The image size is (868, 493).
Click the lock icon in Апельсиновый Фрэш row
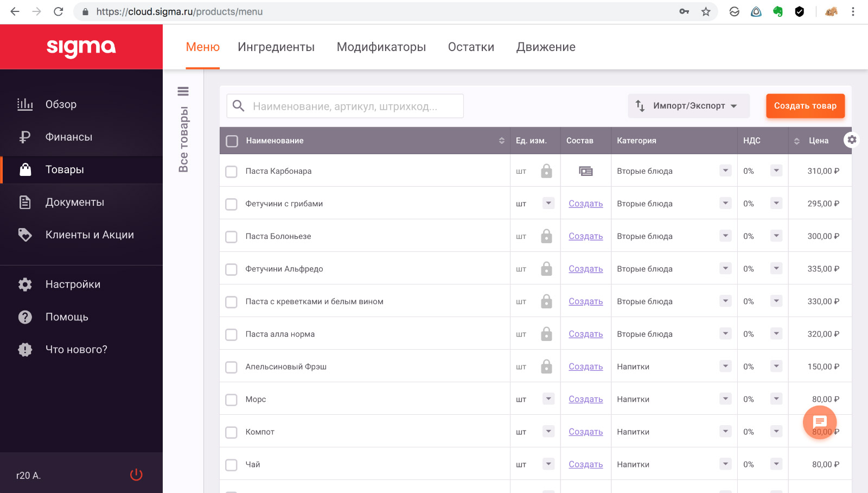coord(546,366)
